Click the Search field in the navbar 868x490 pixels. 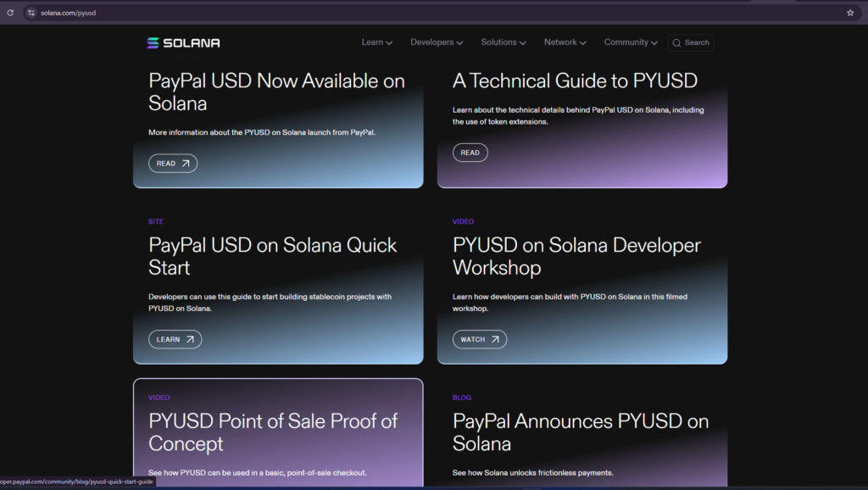point(691,42)
